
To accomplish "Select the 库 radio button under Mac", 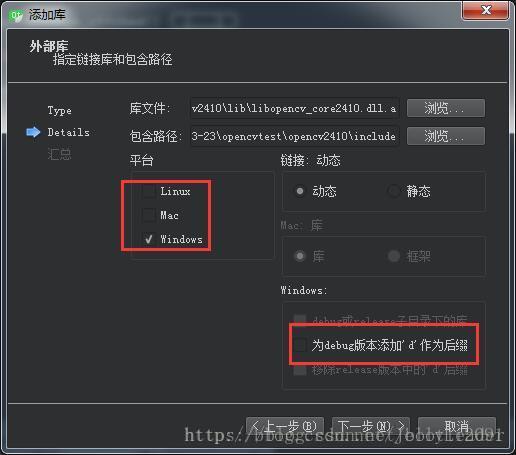I will tap(300, 256).
